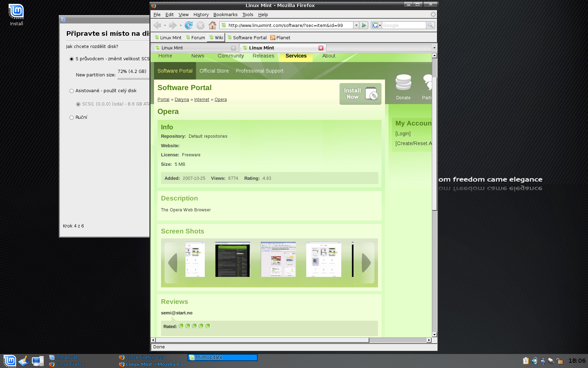Open the Tools menu
588x368 pixels.
(x=248, y=15)
